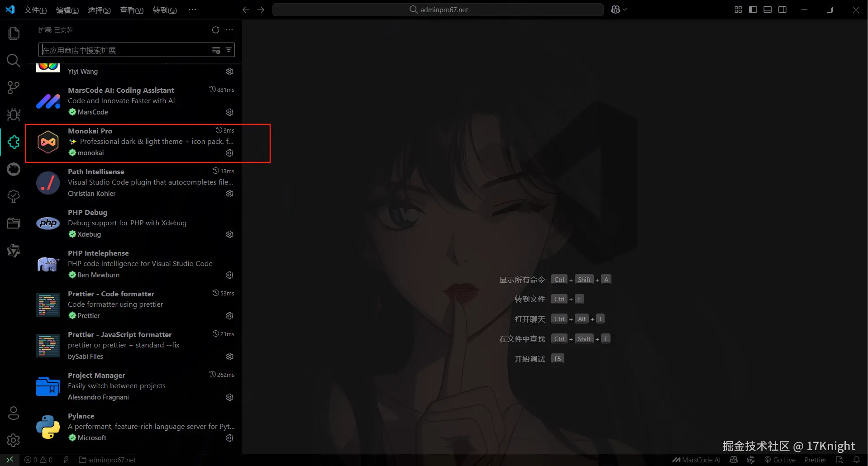Refresh the installed extensions list

216,30
